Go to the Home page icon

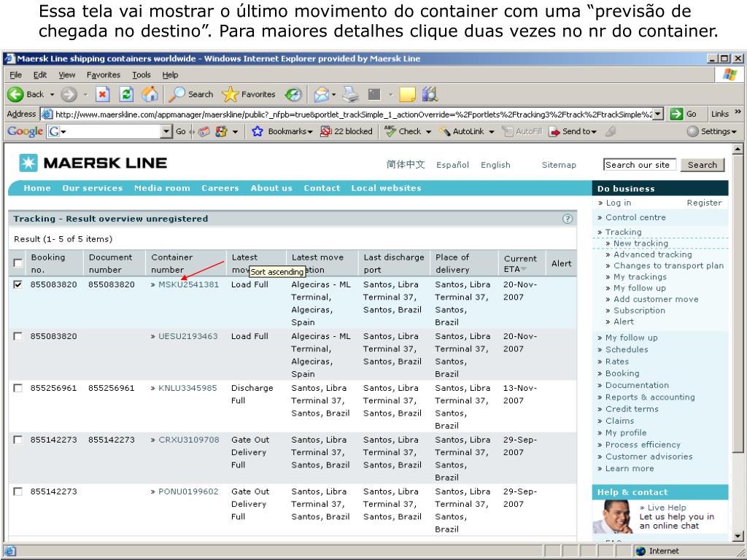point(150,94)
